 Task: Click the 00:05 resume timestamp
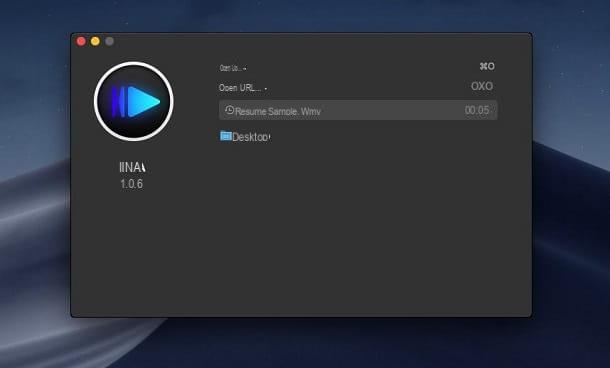tap(477, 110)
